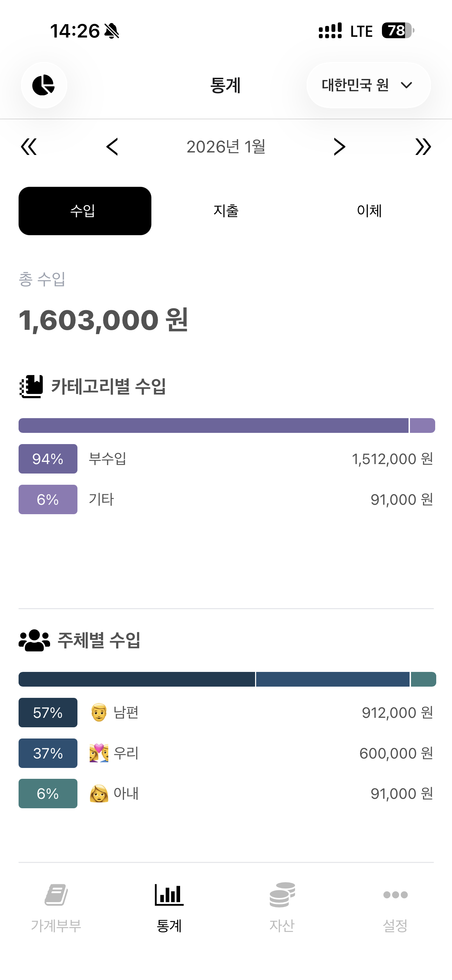Tap the 주체별 수입 people group icon

[x=34, y=640]
